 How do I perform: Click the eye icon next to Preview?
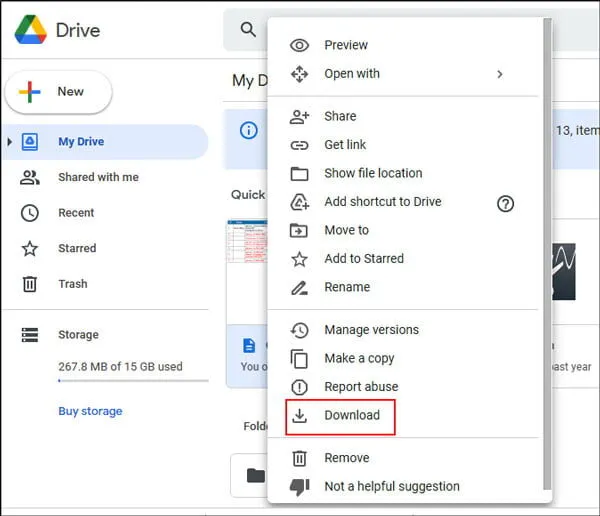click(299, 45)
